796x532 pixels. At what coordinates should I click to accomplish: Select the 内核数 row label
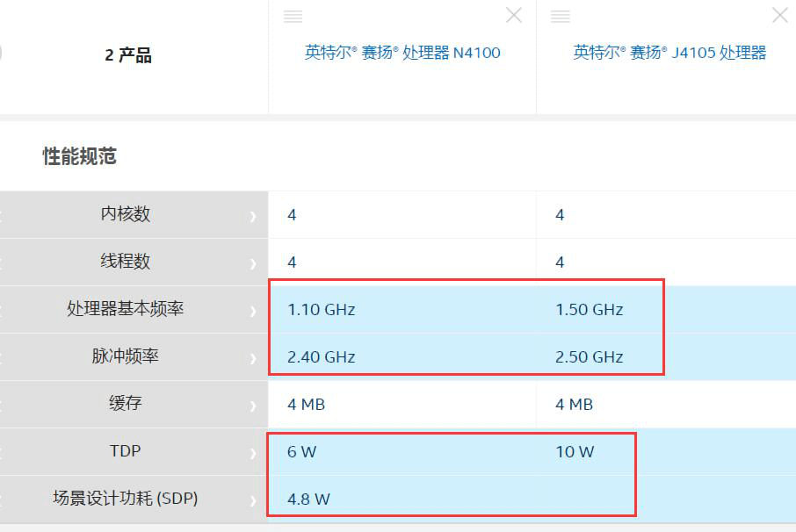[x=126, y=214]
